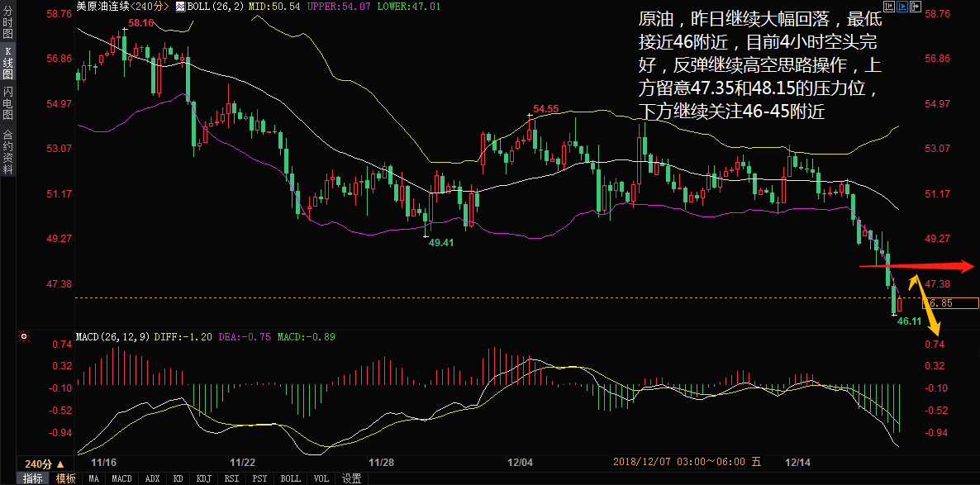This screenshot has height=485, width=980.
Task: Click the MACD:-0.89 value
Action: (305, 337)
